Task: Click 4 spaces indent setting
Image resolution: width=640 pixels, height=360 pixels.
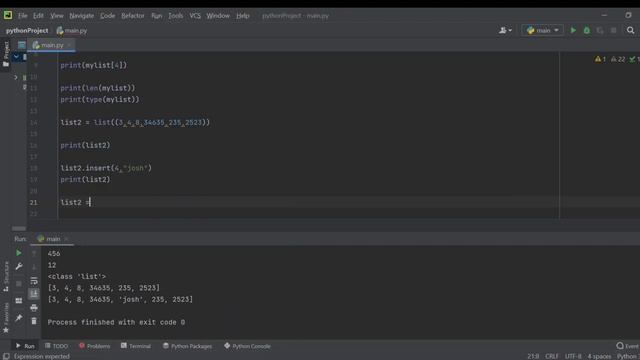Action: click(599, 356)
